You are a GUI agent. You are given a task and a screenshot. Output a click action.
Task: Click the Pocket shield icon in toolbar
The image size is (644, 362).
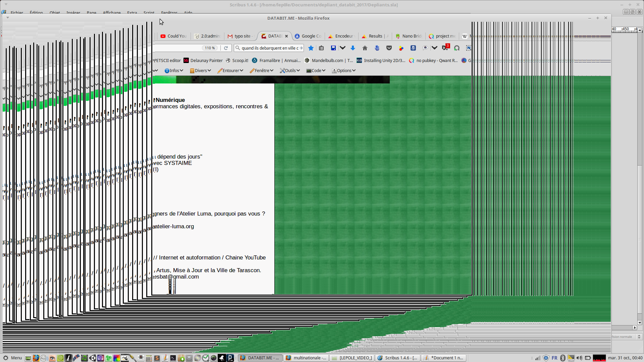point(389,48)
